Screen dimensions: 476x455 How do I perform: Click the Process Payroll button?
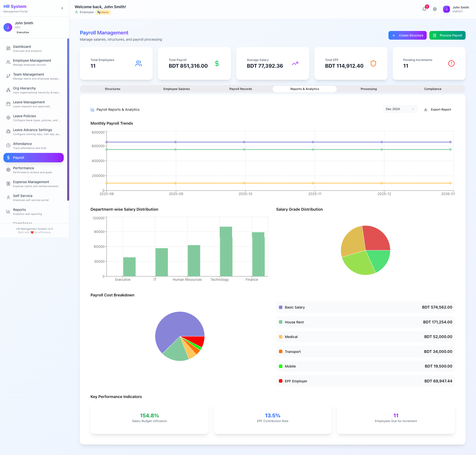coord(447,35)
